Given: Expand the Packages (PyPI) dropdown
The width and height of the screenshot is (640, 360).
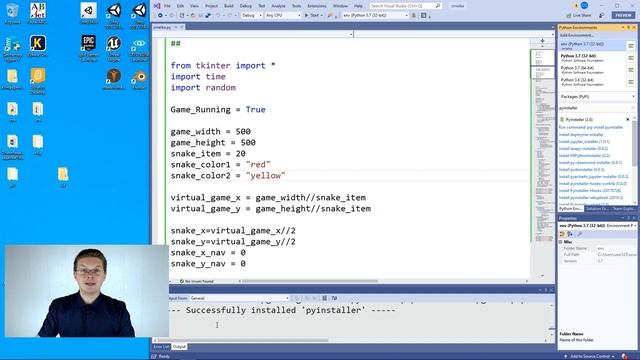Looking at the screenshot, I should (x=597, y=97).
